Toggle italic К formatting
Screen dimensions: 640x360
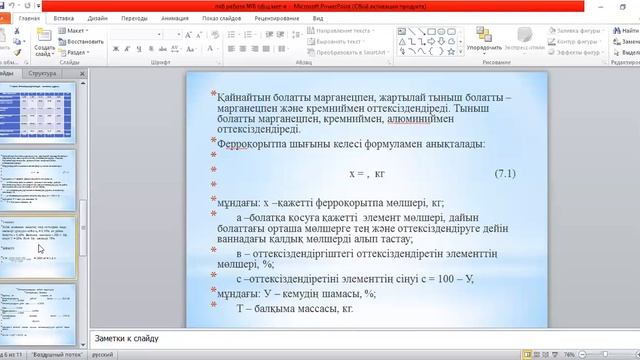pos(127,49)
